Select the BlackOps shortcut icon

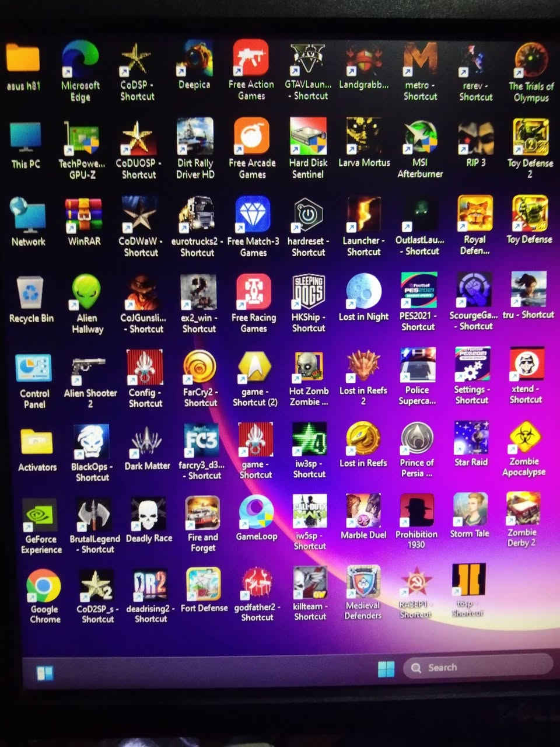92,442
